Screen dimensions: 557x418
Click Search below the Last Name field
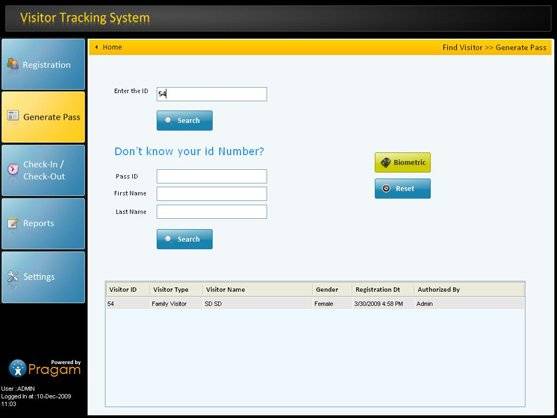click(185, 239)
